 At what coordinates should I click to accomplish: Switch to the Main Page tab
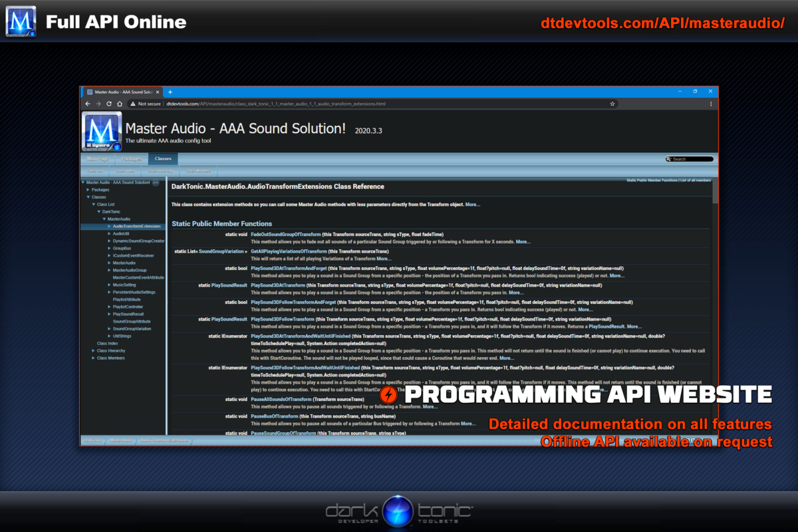pyautogui.click(x=98, y=159)
